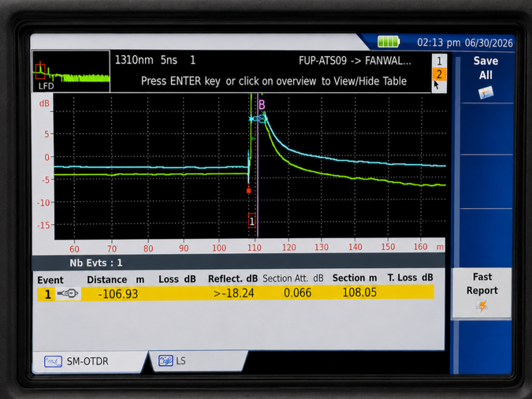Click the battery status icon
The width and height of the screenshot is (532, 399).
389,42
